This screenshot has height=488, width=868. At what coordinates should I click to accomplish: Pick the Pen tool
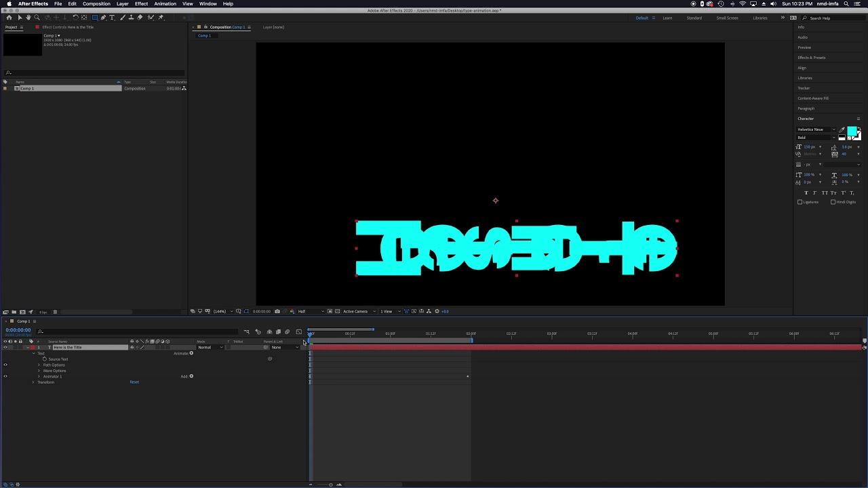[104, 18]
